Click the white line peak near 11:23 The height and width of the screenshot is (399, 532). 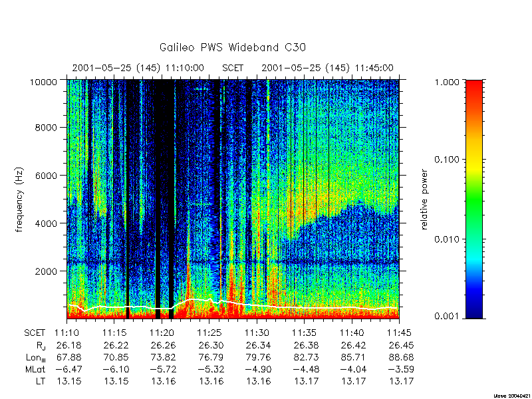(194, 299)
